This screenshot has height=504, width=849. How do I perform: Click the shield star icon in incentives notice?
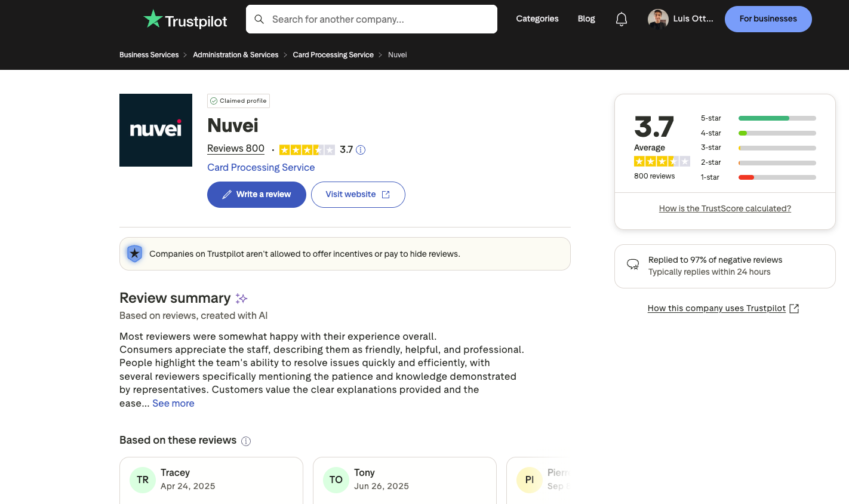tap(135, 254)
